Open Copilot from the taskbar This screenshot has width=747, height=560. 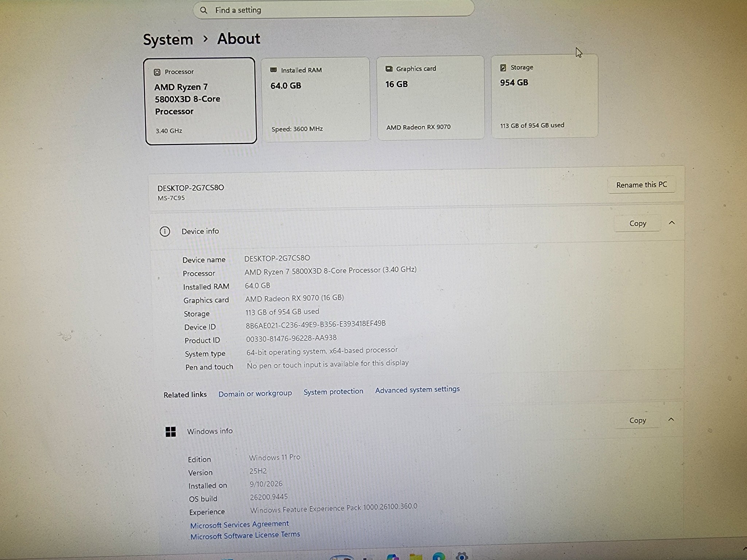pos(392,557)
